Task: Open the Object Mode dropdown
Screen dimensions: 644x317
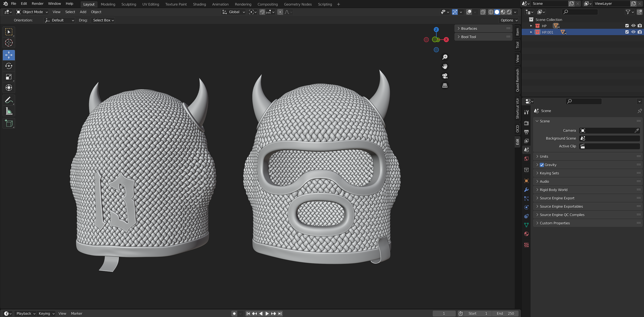Action: coord(32,12)
